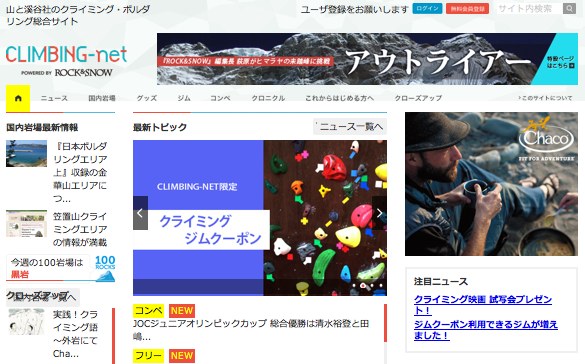
Task: Click the 国内岩場最新情報 heading
Action: tap(42, 128)
